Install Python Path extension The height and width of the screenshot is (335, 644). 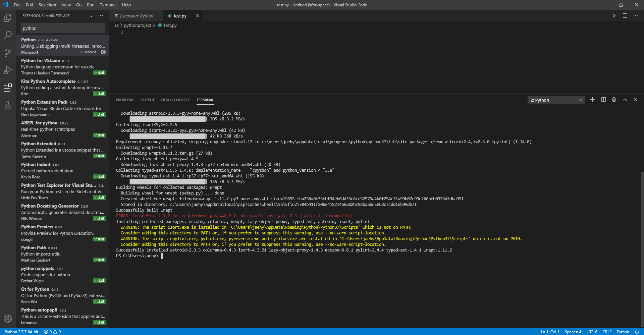coord(99,260)
